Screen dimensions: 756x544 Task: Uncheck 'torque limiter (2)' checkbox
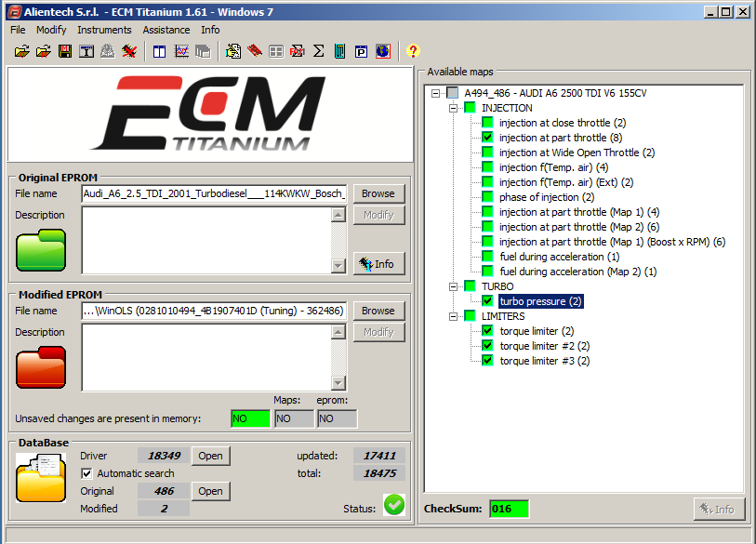pos(488,331)
